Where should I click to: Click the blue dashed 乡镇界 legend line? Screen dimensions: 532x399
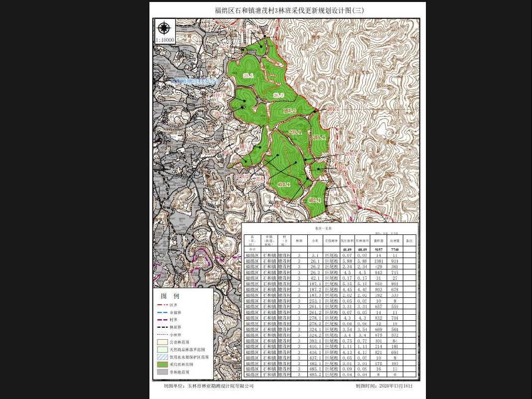[x=162, y=312]
